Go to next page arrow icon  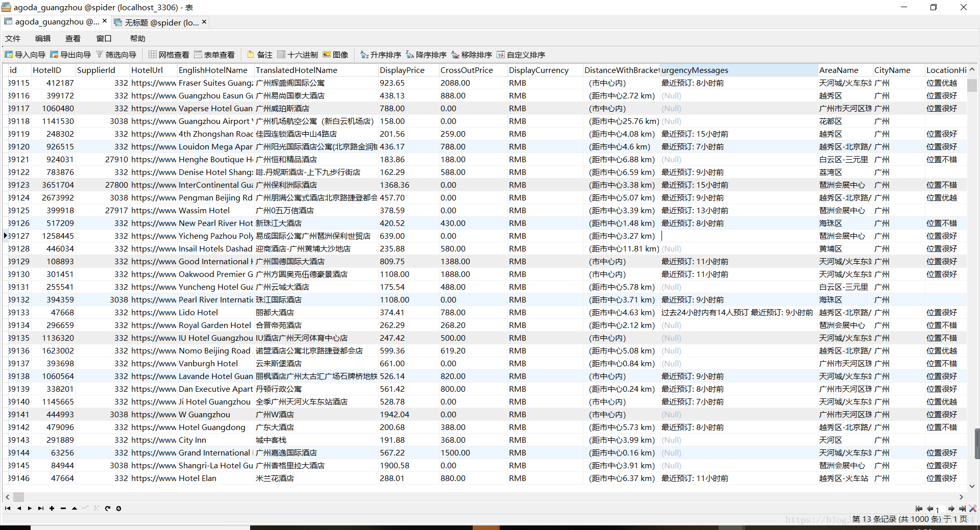click(951, 509)
